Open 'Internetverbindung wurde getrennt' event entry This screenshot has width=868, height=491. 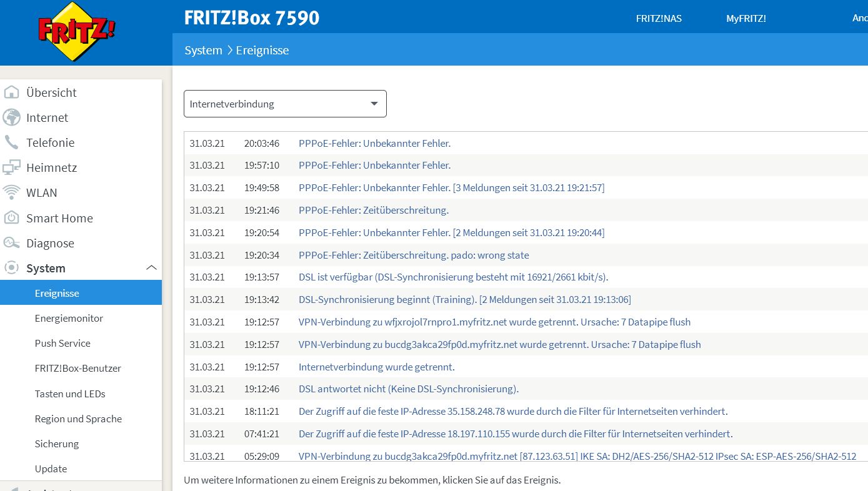(x=376, y=367)
